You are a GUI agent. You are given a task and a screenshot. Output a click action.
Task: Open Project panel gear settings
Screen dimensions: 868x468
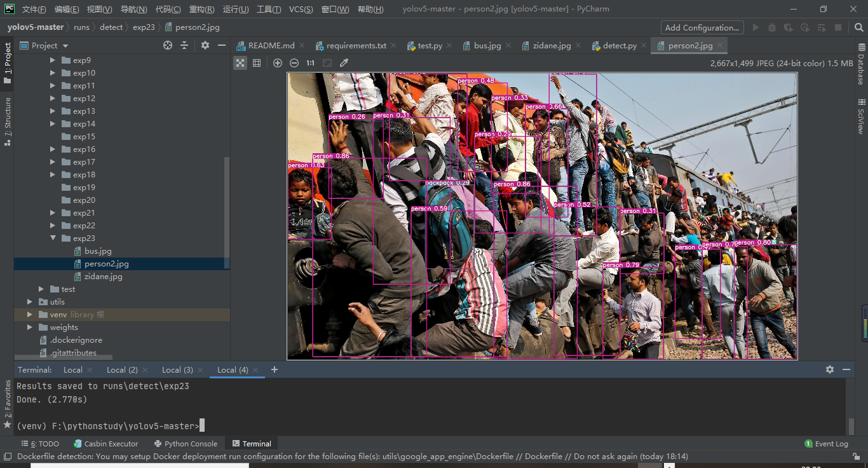205,45
